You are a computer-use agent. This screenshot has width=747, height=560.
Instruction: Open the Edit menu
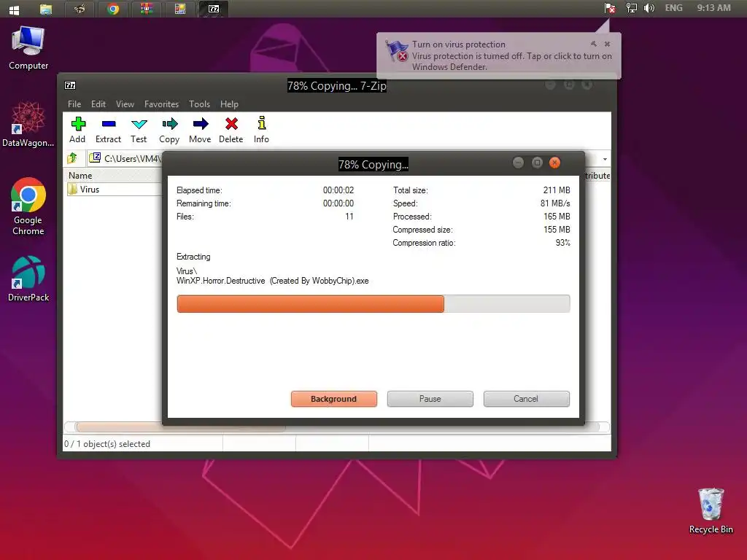click(x=98, y=104)
